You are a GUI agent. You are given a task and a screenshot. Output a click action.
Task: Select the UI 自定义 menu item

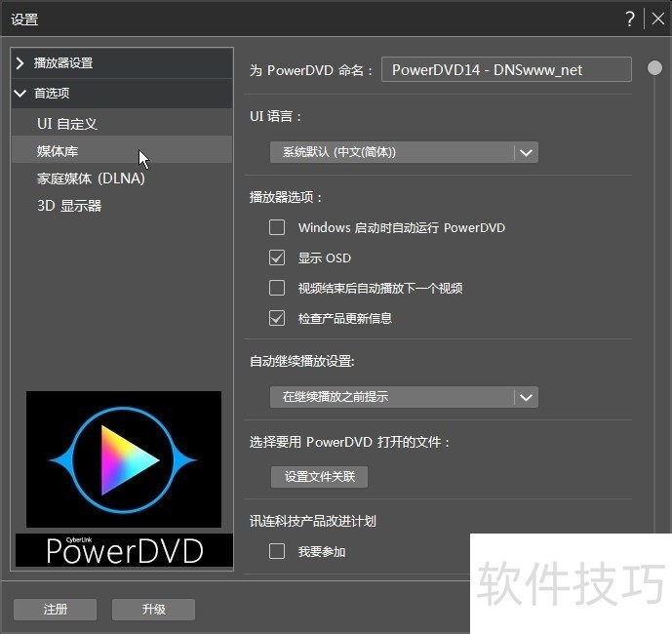(x=122, y=124)
